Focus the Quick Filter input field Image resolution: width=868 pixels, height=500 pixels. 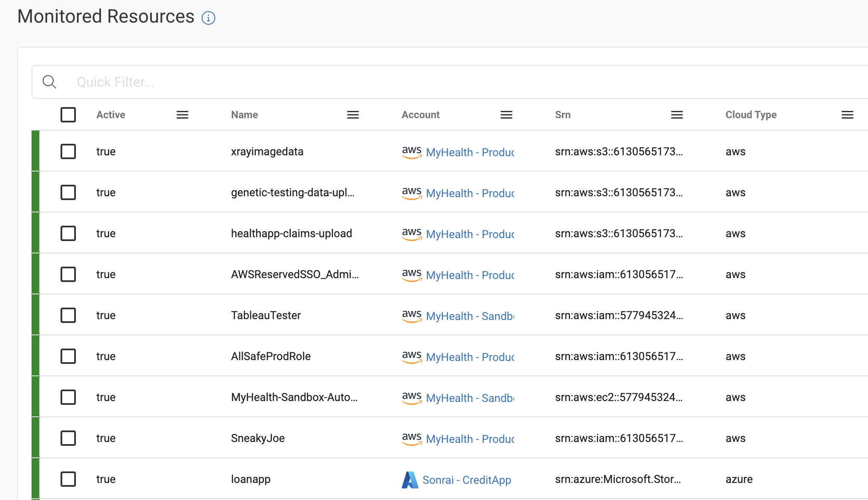click(x=450, y=82)
